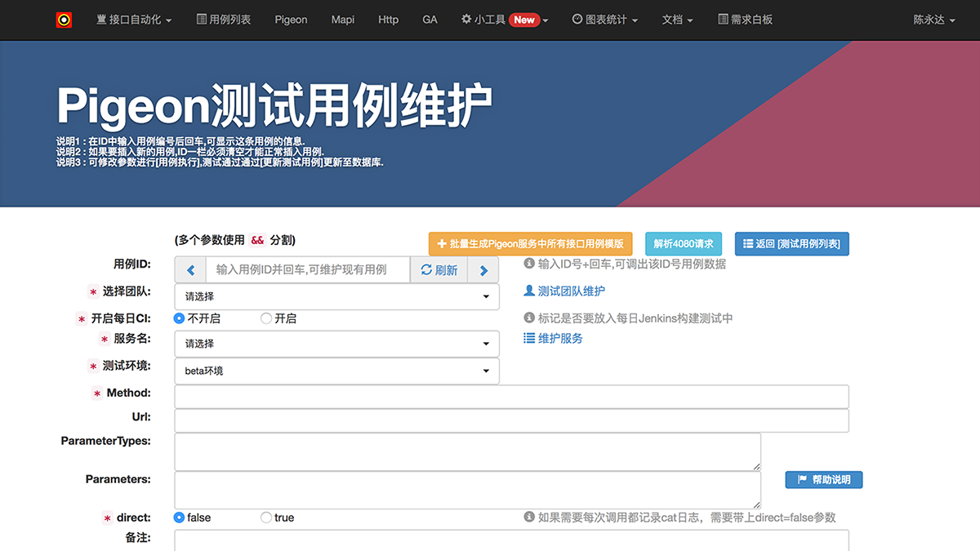
Task: Open 维护服务 link
Action: 553,338
